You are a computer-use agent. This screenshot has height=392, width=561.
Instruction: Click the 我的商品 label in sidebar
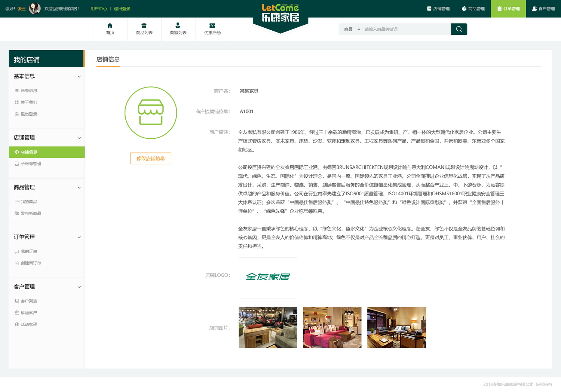(29, 202)
